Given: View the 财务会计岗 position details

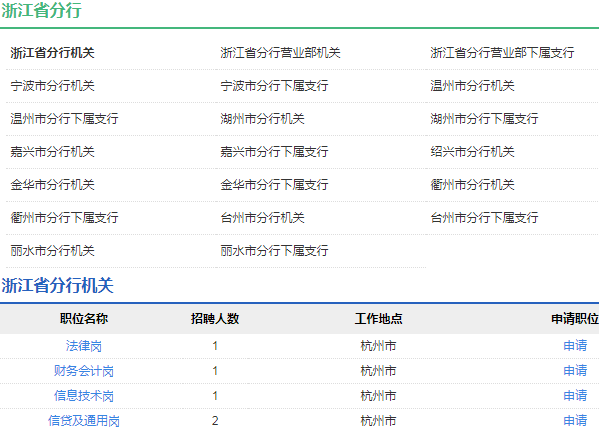Looking at the screenshot, I should pos(84,371).
